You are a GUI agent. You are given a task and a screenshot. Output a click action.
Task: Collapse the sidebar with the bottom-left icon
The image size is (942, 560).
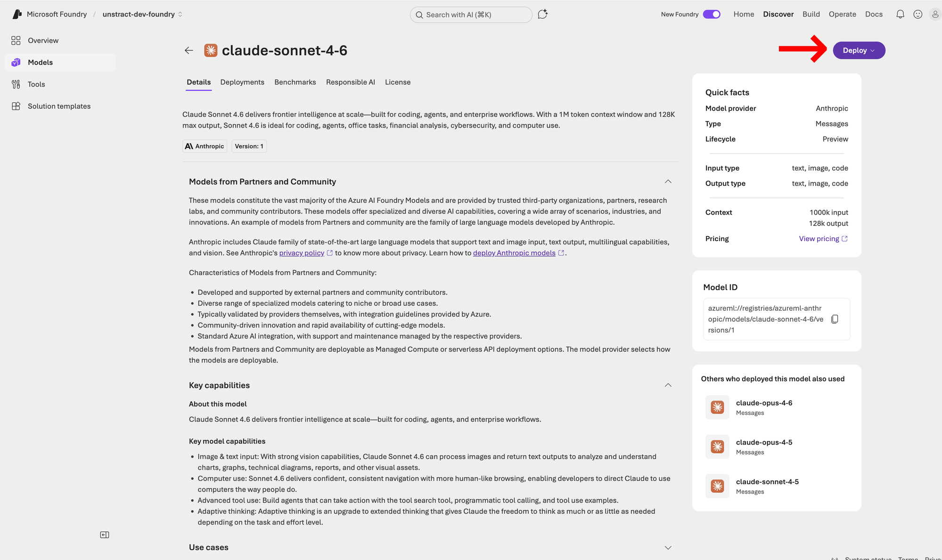105,535
